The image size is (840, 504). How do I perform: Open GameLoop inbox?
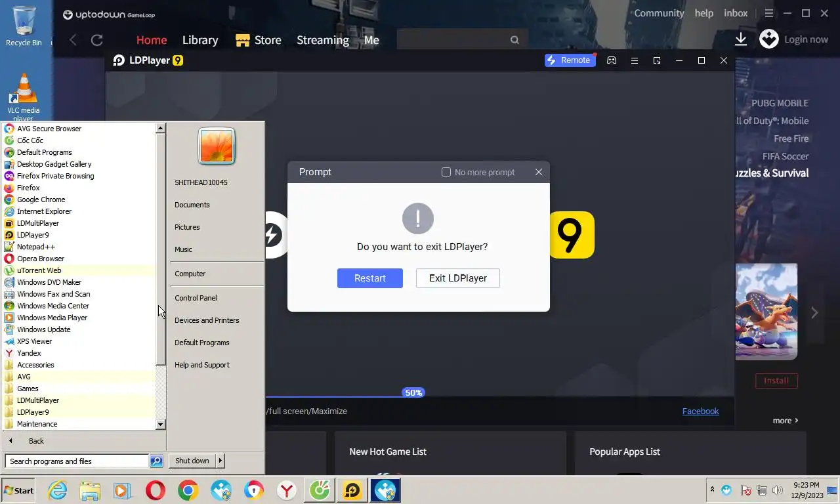coord(736,13)
